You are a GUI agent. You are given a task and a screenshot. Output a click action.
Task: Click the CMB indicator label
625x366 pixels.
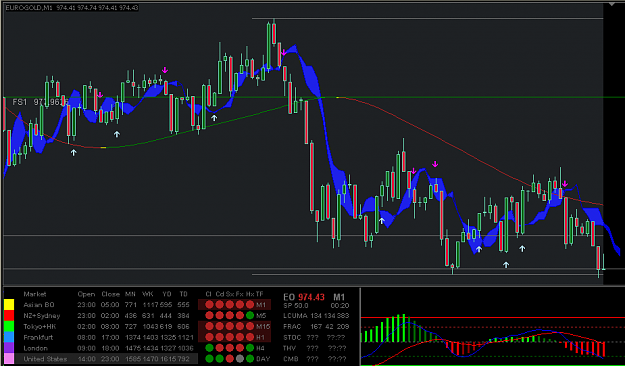(x=291, y=359)
